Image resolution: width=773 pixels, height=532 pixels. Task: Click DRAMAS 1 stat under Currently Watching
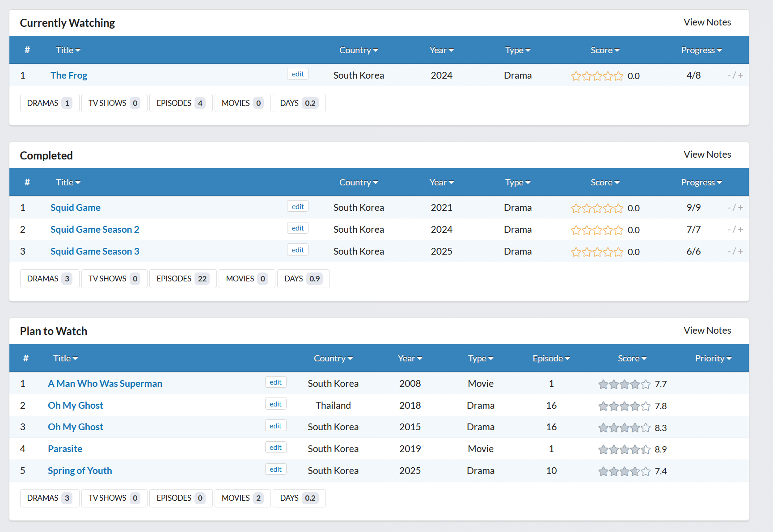tap(50, 103)
